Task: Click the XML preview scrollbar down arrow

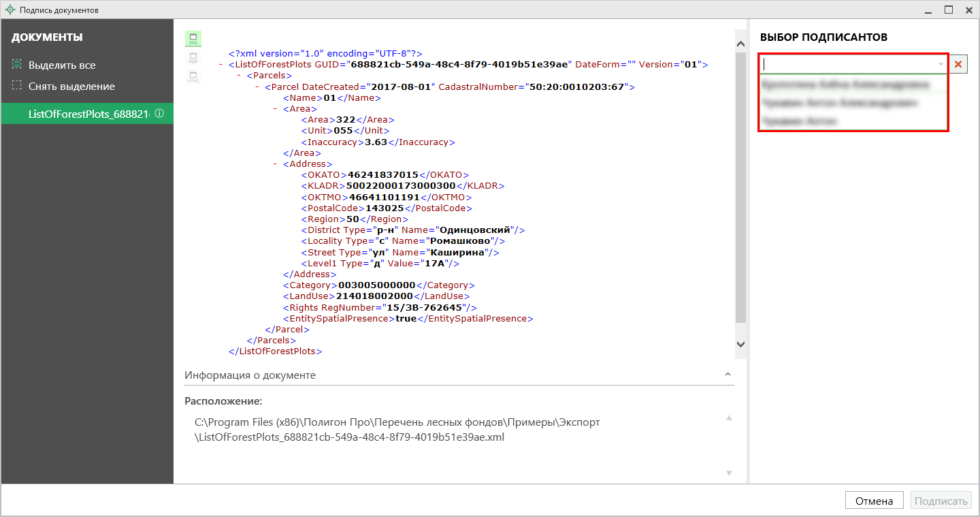Action: point(741,345)
